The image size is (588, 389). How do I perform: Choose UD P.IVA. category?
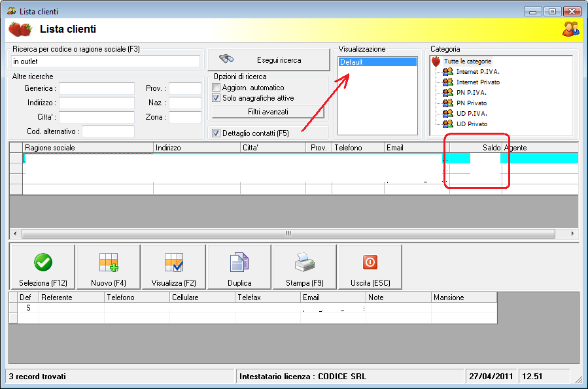472,114
